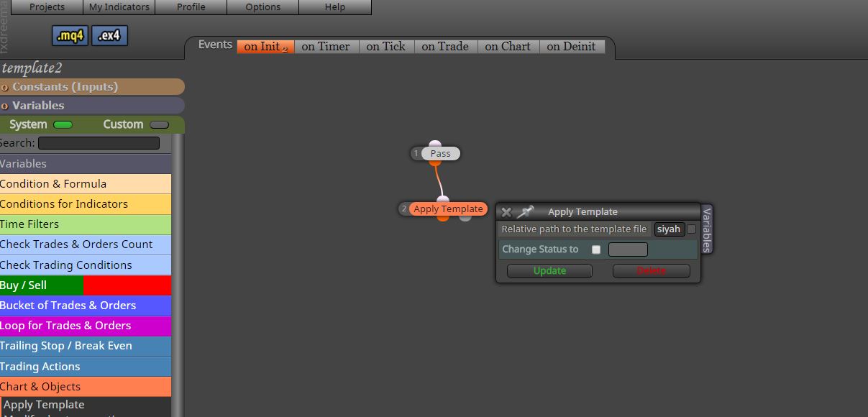Download the .ex4 compiled file
This screenshot has height=417, width=868.
tap(109, 35)
